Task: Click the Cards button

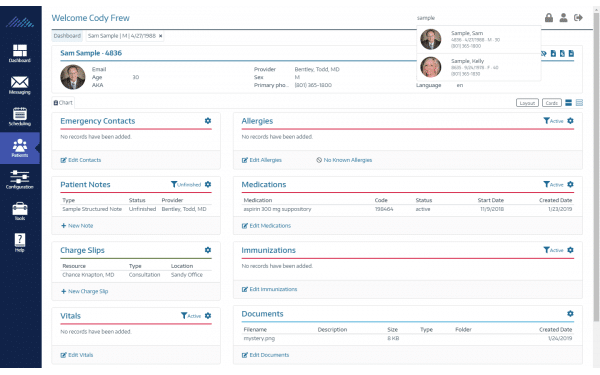Action: [x=551, y=103]
